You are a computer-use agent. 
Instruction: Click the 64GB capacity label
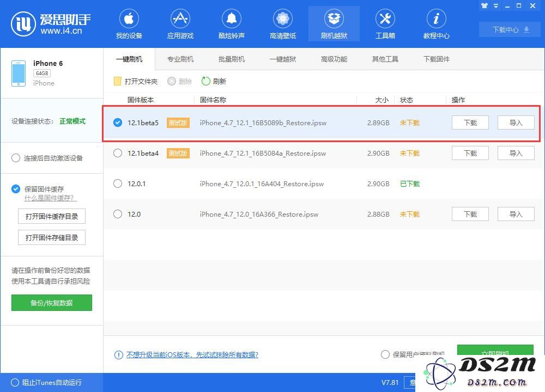click(x=42, y=73)
